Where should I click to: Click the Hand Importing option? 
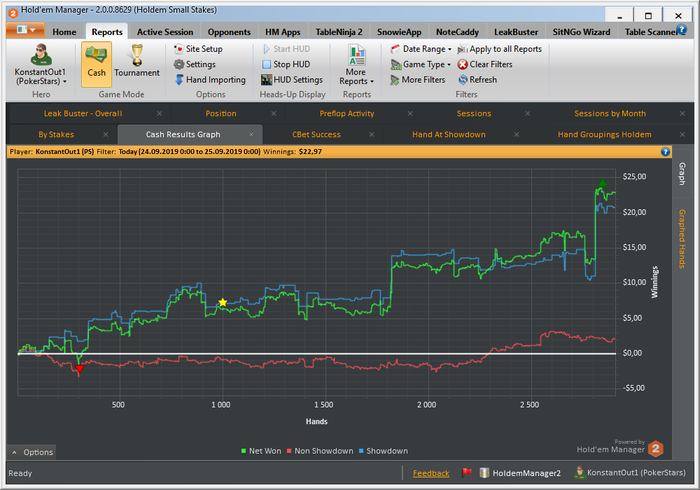click(208, 80)
